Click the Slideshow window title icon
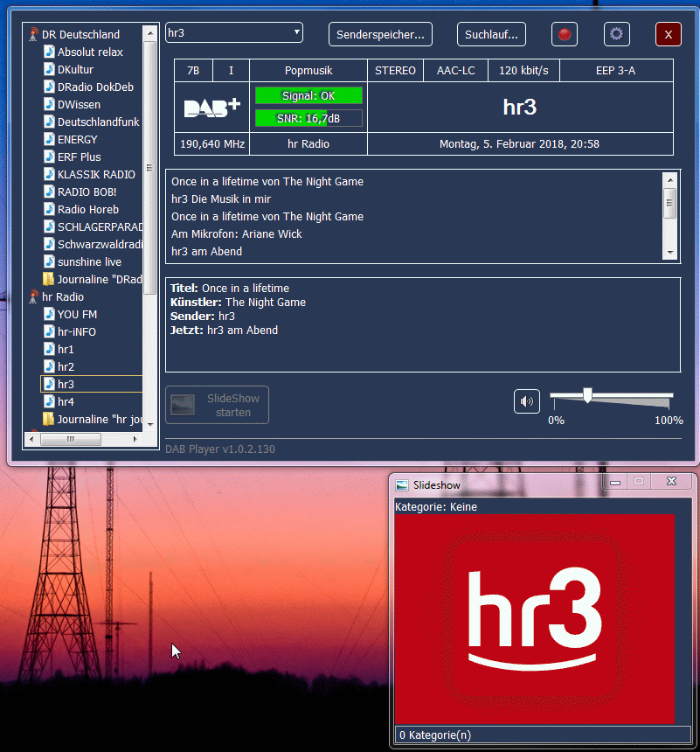The width and height of the screenshot is (700, 752). tap(402, 485)
